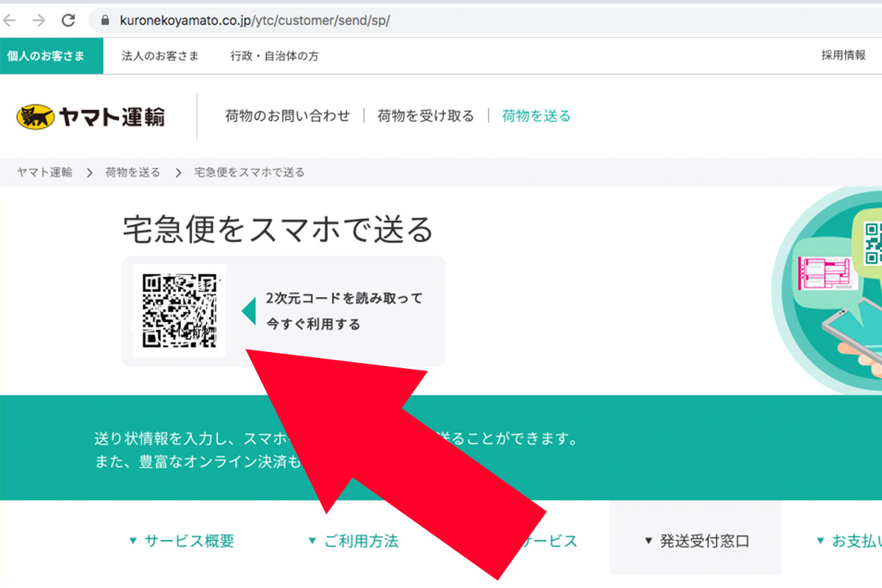Screen dimensions: 882x588
Task: Click the 荷物を受け取る navigation link
Action: pos(426,115)
